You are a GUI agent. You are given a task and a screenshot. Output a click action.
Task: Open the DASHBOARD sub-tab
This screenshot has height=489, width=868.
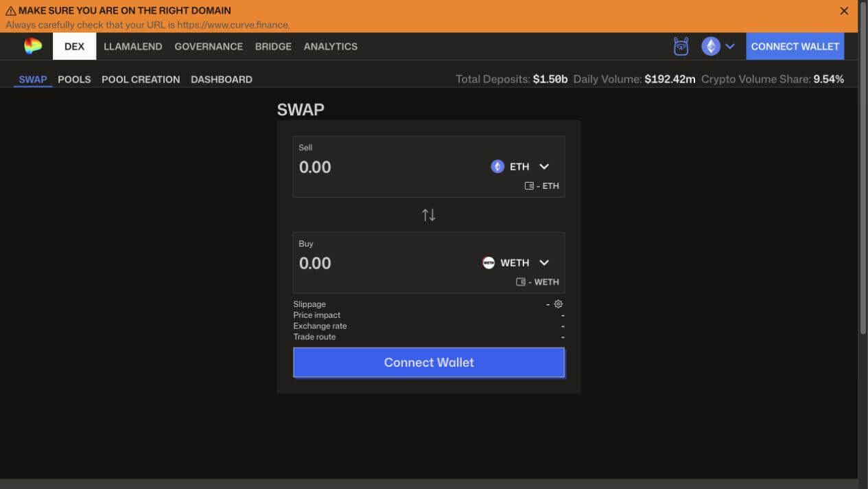(222, 79)
